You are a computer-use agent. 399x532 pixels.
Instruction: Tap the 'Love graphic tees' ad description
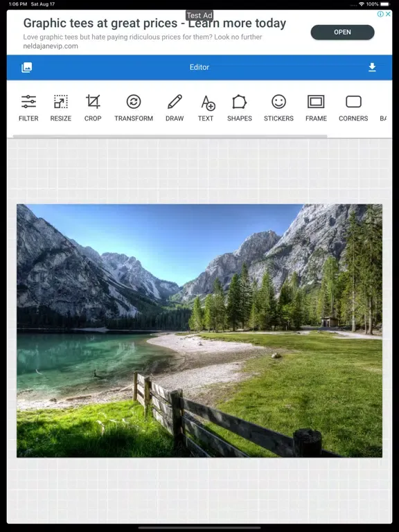pos(143,37)
